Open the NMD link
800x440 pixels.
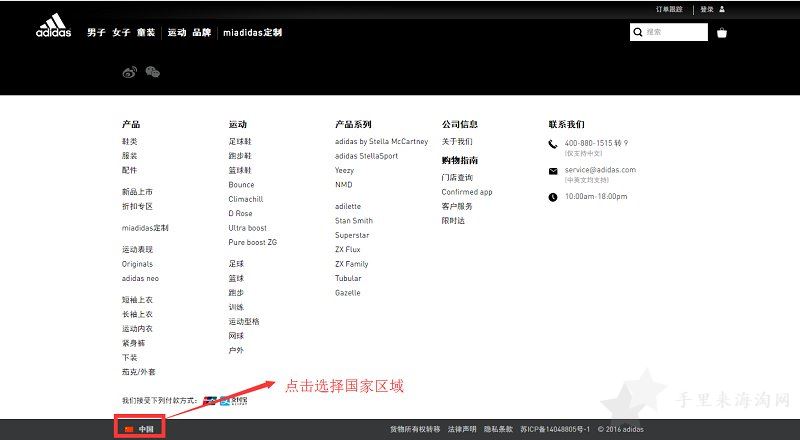344,184
